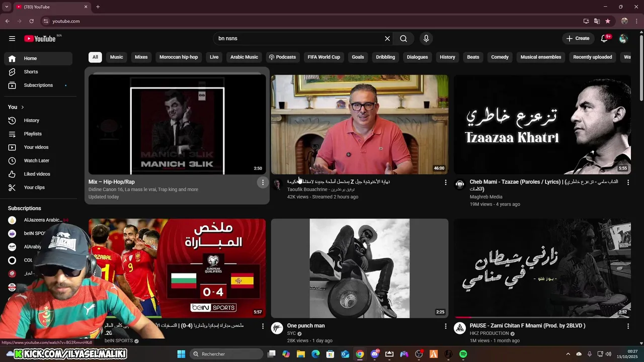This screenshot has width=644, height=362.
Task: Open Liked videos in the sidebar
Action: click(38, 174)
